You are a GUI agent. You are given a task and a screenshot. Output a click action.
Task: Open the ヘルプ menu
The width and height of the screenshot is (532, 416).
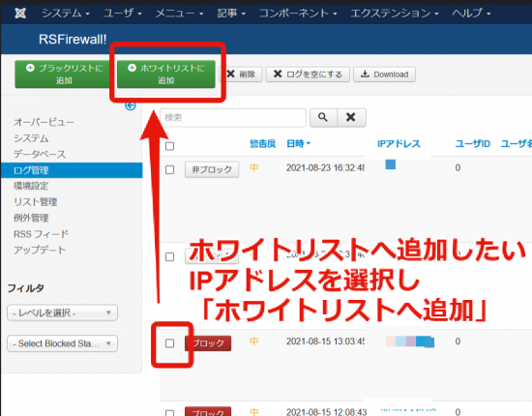[471, 14]
